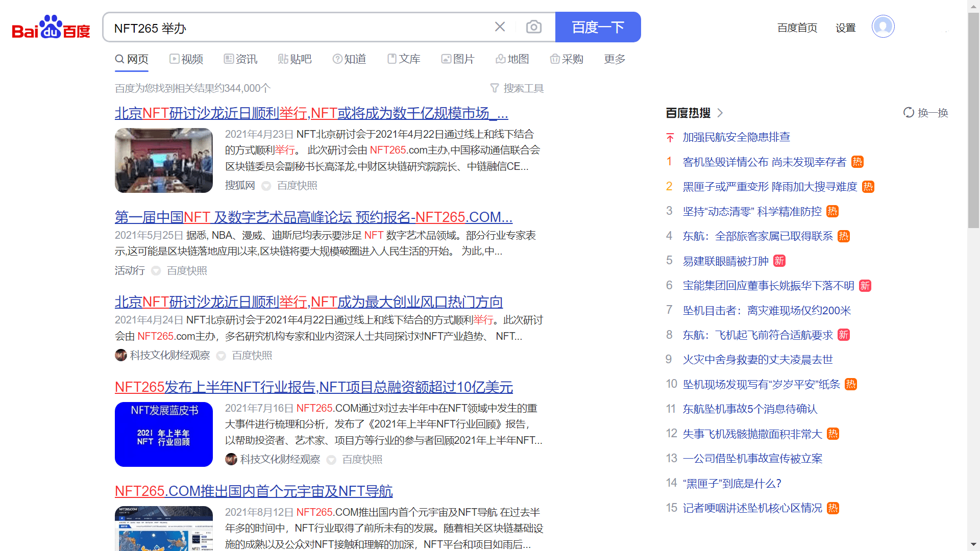The image size is (980, 551).
Task: Open hot topic "黑匣子"到底是什么?
Action: (x=732, y=483)
